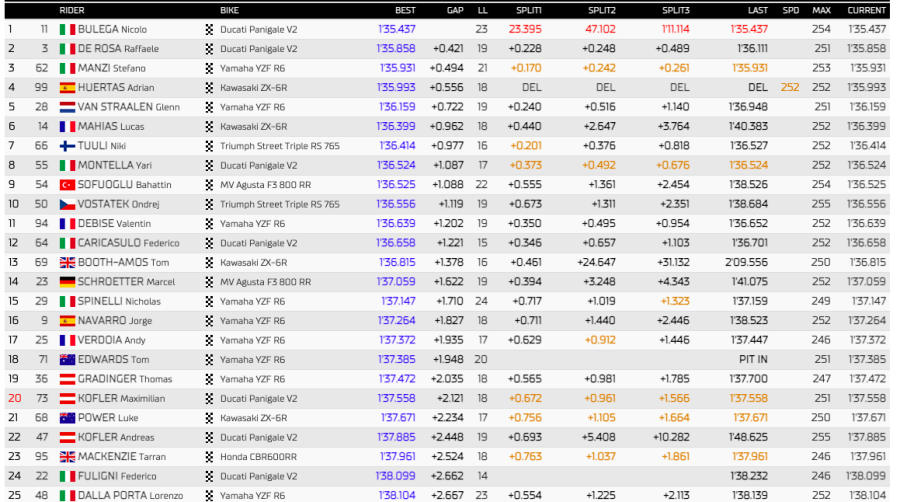This screenshot has height=502, width=900.
Task: Select rider name BULEGA Nicolo
Action: (x=112, y=29)
